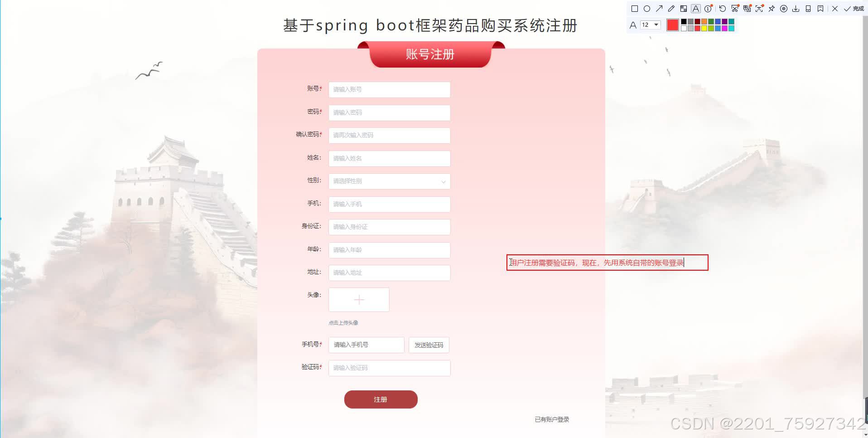The width and height of the screenshot is (868, 438).
Task: Focus the 账号 input field
Action: [x=390, y=90]
